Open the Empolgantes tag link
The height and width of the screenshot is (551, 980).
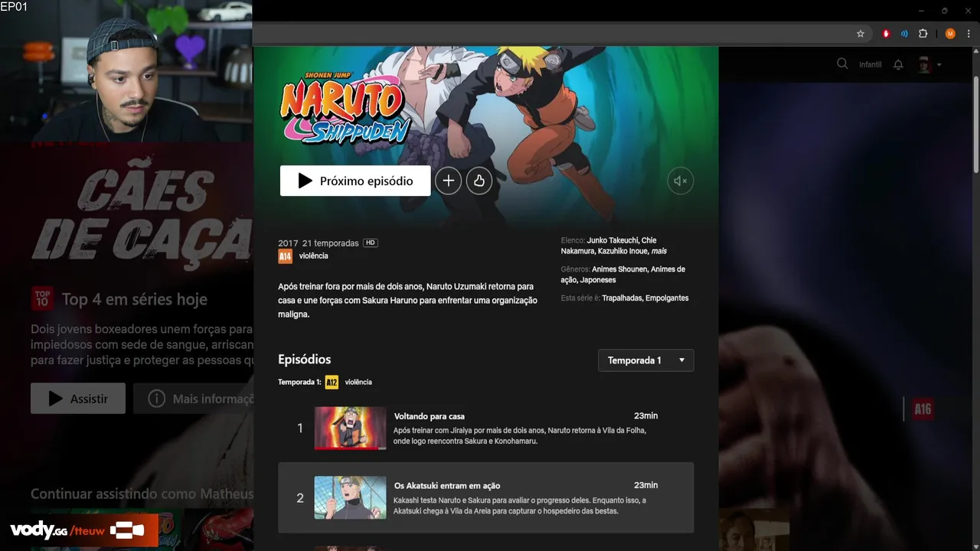pyautogui.click(x=667, y=298)
